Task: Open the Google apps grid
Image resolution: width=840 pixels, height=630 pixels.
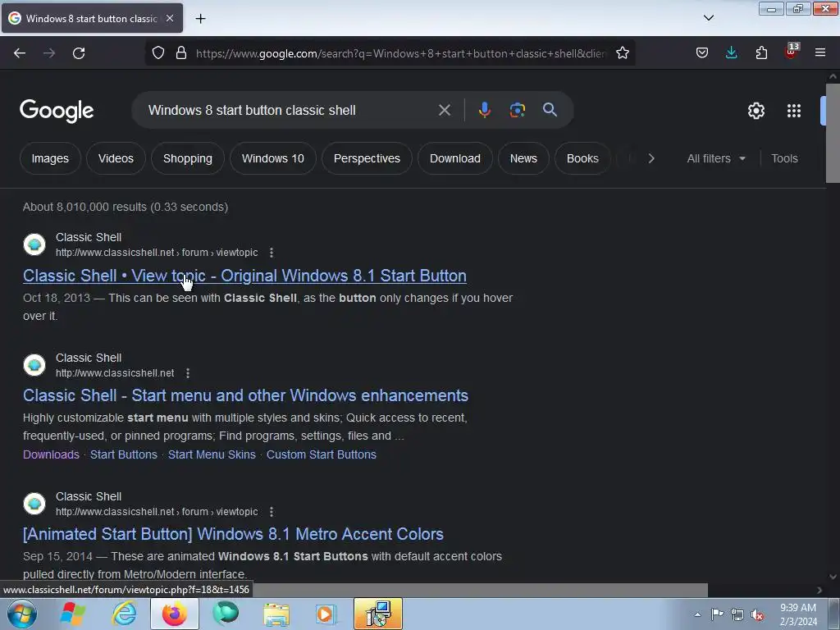Action: click(794, 111)
